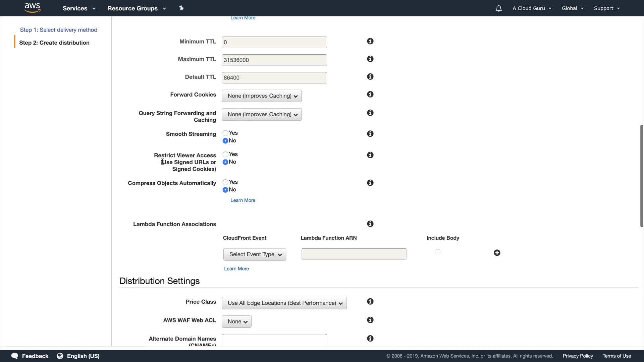This screenshot has width=644, height=362.
Task: Open the Price Class dropdown
Action: (x=284, y=303)
